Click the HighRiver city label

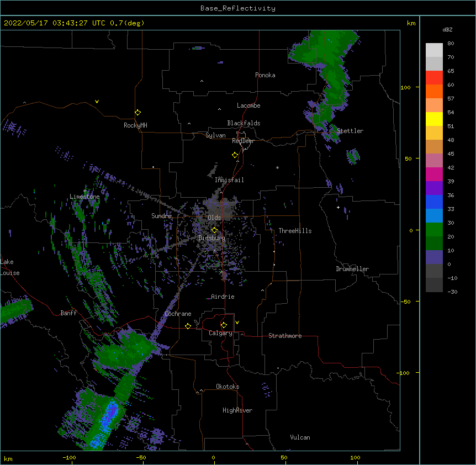(x=237, y=410)
